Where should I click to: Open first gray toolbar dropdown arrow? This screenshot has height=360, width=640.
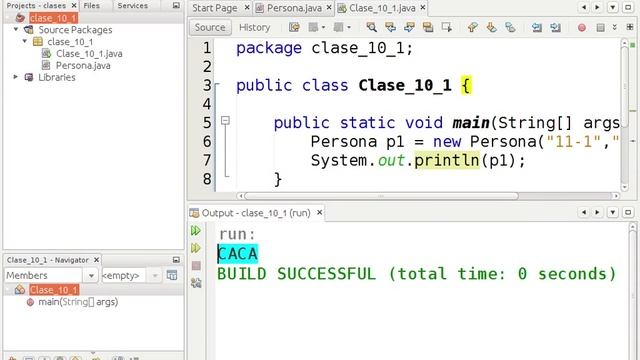point(323,27)
